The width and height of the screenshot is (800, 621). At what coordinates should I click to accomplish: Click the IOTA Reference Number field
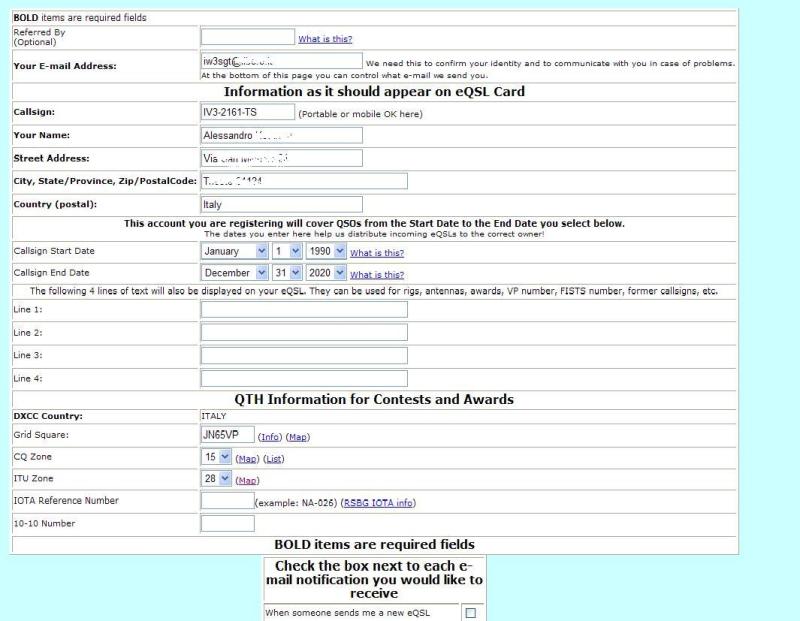[x=228, y=501]
